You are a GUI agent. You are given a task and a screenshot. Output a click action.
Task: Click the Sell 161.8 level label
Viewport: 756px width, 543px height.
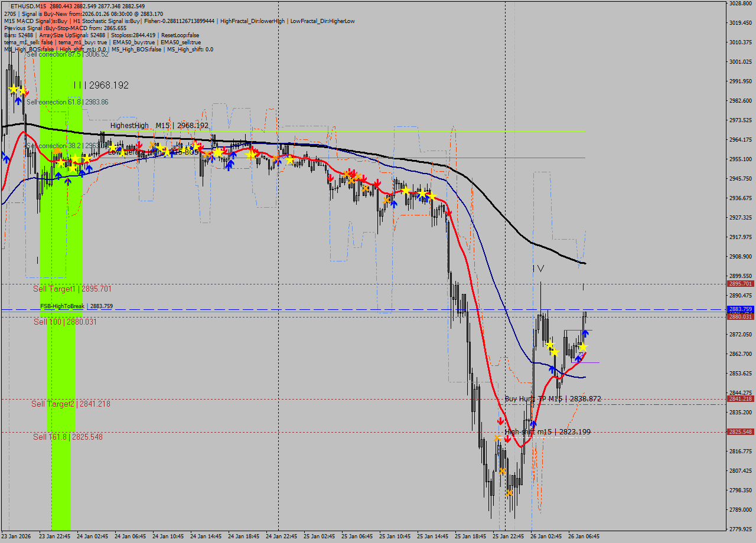pyautogui.click(x=68, y=437)
